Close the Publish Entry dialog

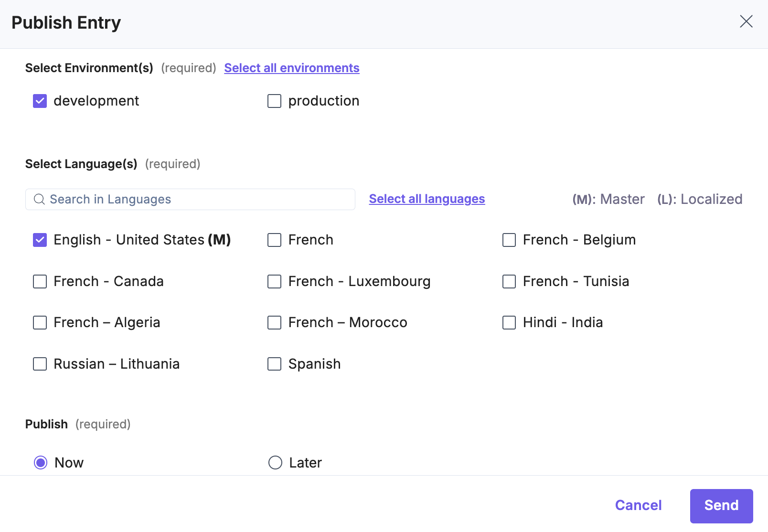click(746, 21)
